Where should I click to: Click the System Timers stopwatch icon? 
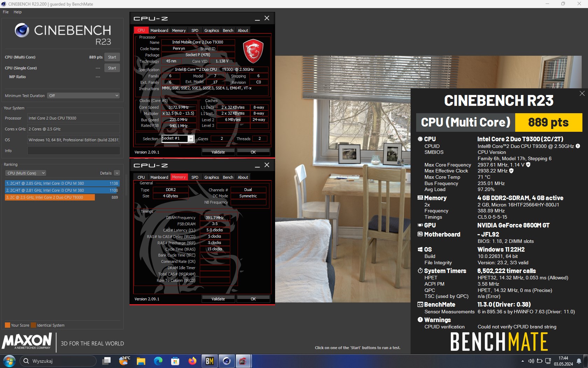420,271
